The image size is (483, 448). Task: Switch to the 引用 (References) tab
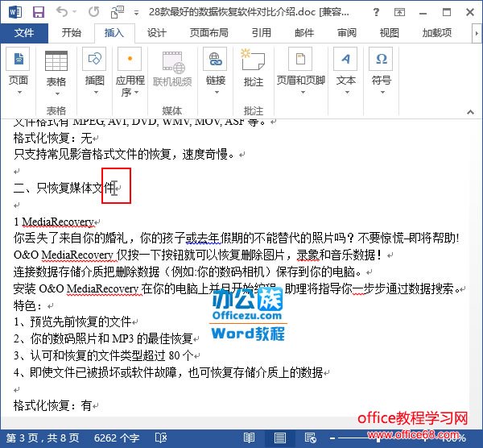(261, 33)
